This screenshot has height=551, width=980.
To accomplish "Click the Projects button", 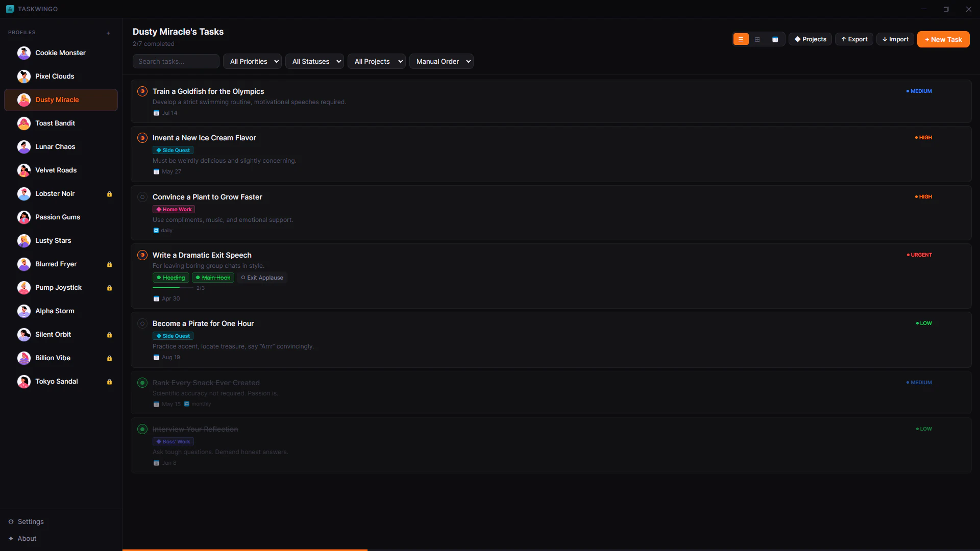I will 811,39.
